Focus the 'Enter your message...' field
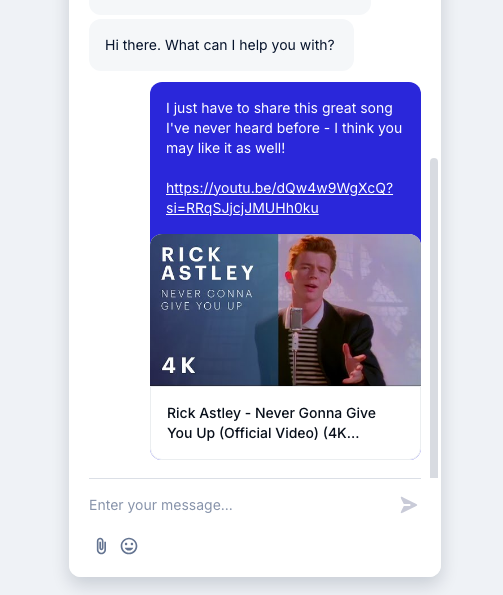The width and height of the screenshot is (503, 595). pyautogui.click(x=239, y=505)
